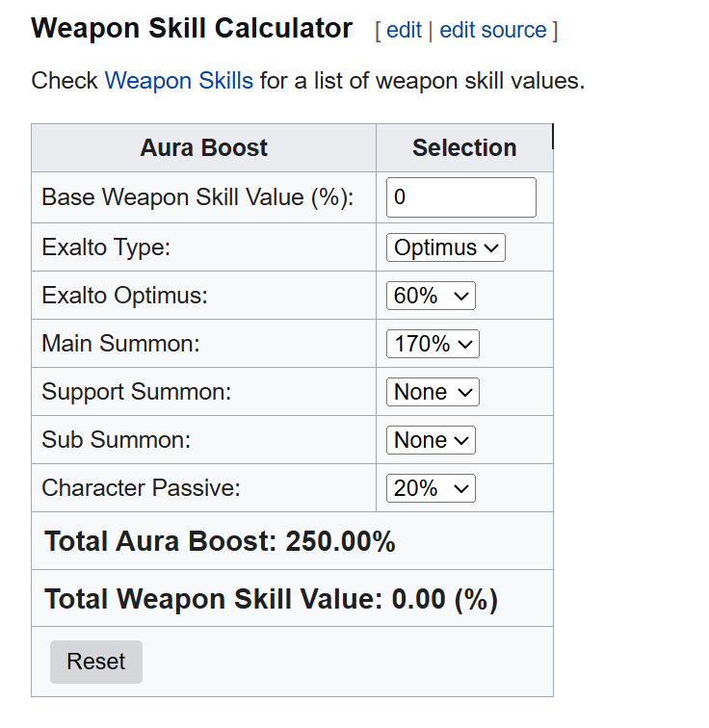Click the Weapon Skill Calculator heading

click(192, 28)
